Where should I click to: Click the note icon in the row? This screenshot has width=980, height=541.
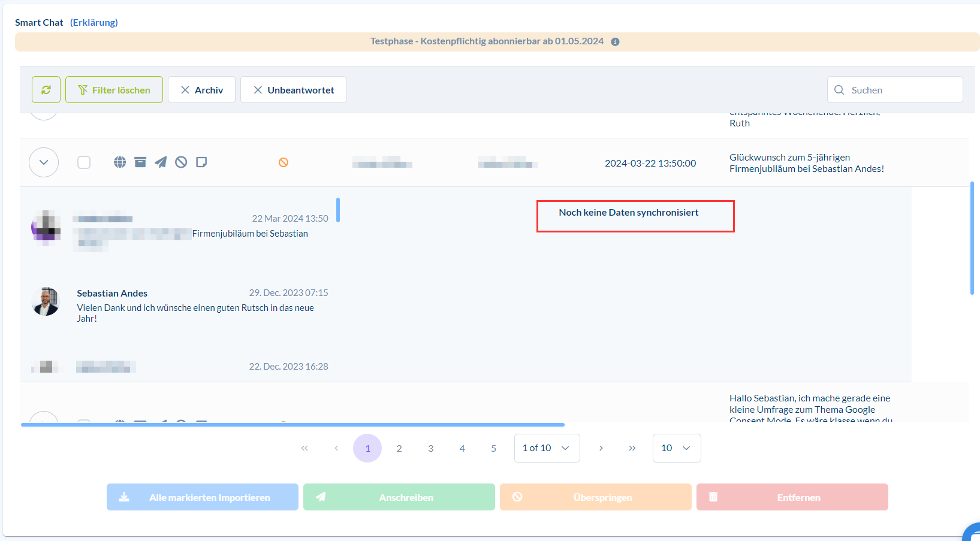tap(201, 162)
